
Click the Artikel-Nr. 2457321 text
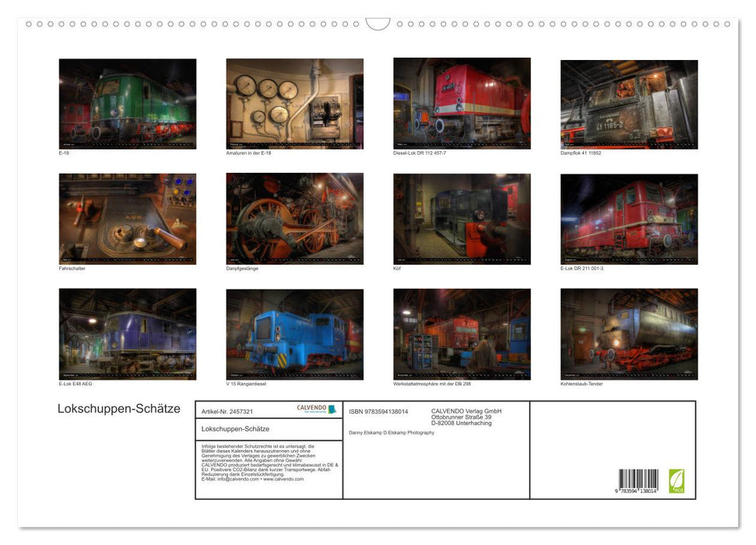click(227, 411)
